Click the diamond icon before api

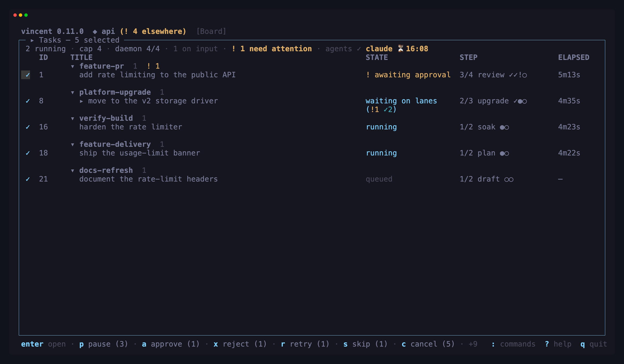click(95, 32)
